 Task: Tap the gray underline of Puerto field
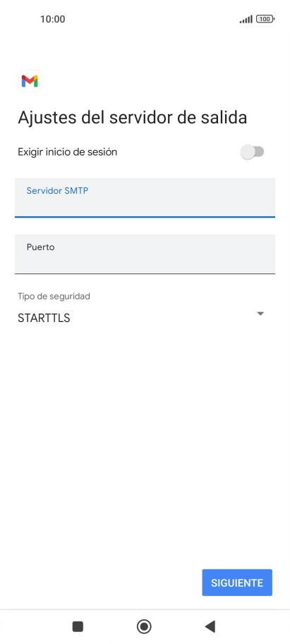145,273
